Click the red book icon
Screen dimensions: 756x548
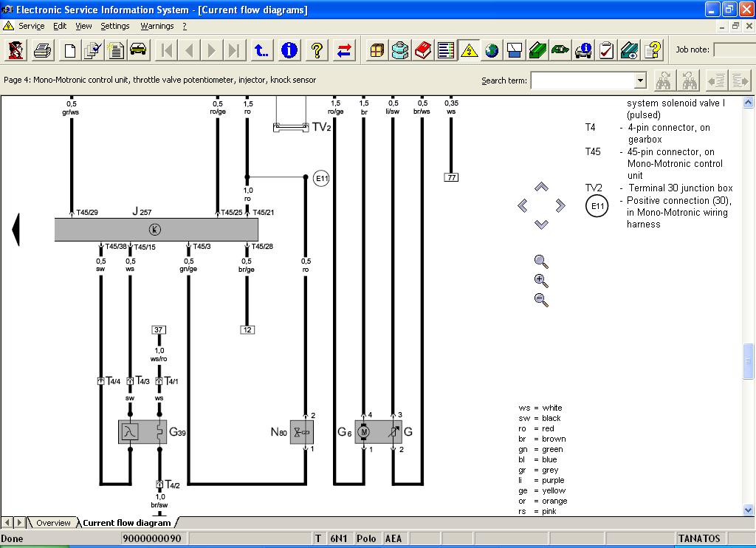pyautogui.click(x=423, y=50)
